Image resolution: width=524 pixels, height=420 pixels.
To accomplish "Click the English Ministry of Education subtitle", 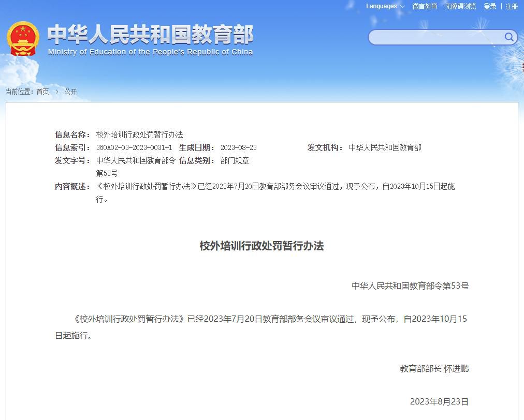I will coord(150,52).
